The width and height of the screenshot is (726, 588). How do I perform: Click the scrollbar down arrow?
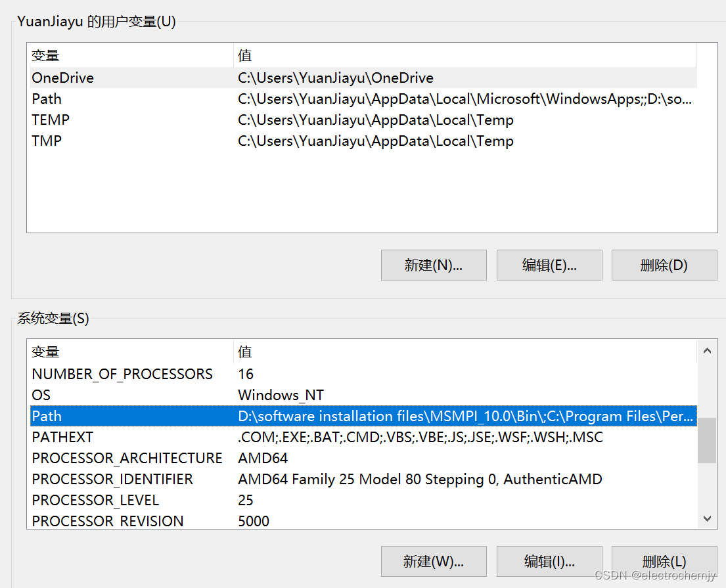707,519
